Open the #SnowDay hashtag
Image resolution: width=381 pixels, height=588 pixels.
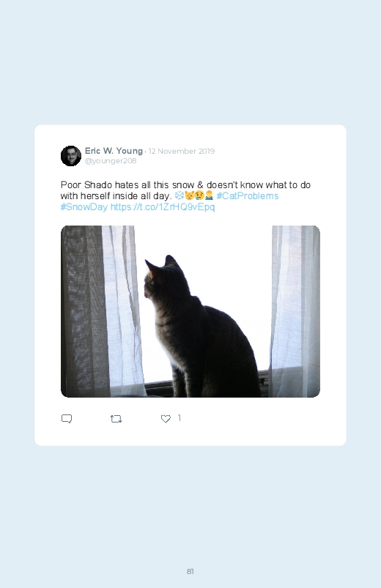(84, 207)
